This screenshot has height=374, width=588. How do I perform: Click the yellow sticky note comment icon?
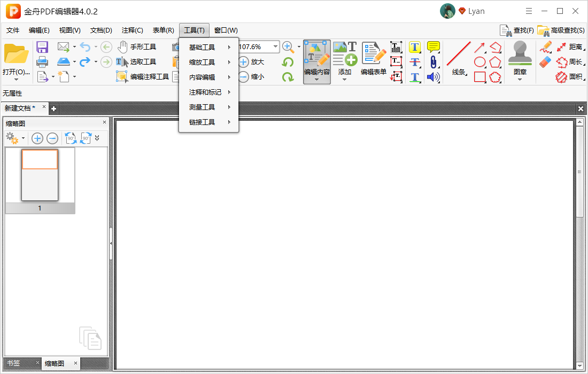click(x=433, y=47)
